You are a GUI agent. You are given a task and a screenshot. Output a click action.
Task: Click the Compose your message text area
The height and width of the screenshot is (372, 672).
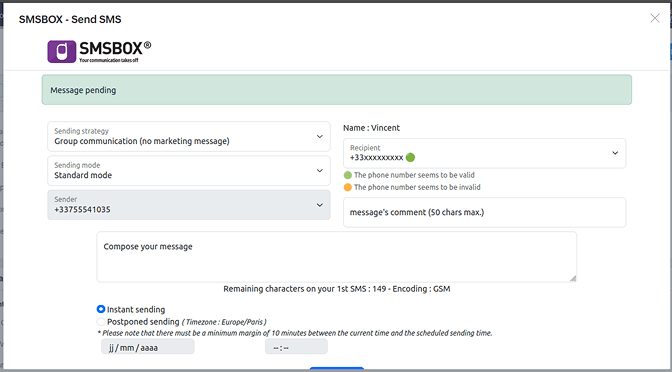pos(336,257)
